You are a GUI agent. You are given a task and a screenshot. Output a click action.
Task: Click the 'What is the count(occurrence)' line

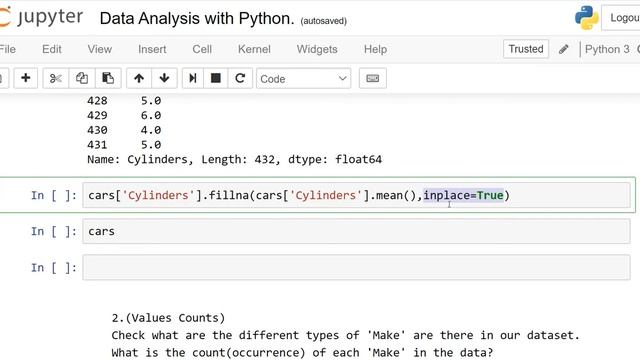tap(302, 353)
